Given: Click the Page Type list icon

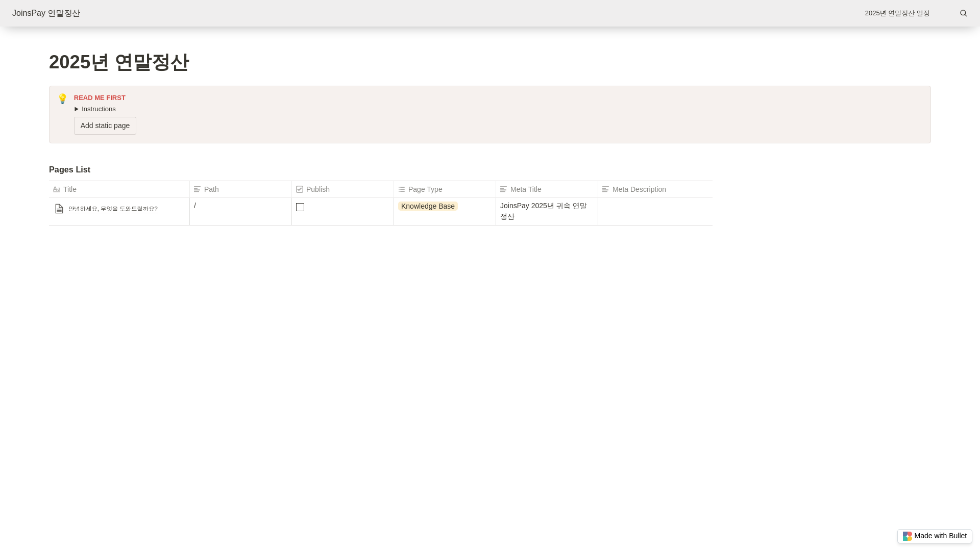Looking at the screenshot, I should coord(402,189).
